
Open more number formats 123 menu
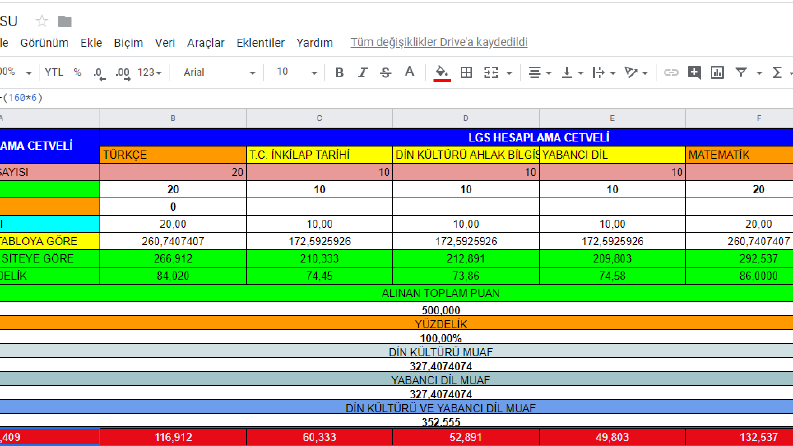coord(149,72)
